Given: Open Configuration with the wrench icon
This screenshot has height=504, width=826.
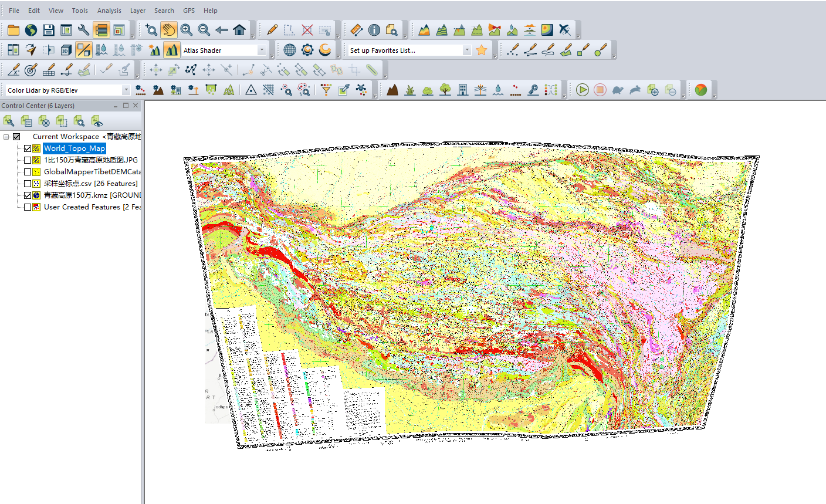Looking at the screenshot, I should [x=84, y=30].
